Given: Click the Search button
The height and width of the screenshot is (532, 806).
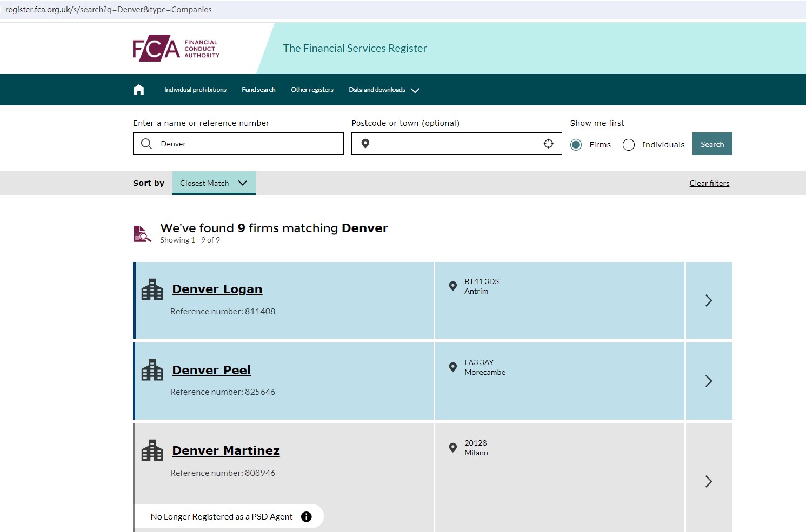Looking at the screenshot, I should (x=712, y=144).
